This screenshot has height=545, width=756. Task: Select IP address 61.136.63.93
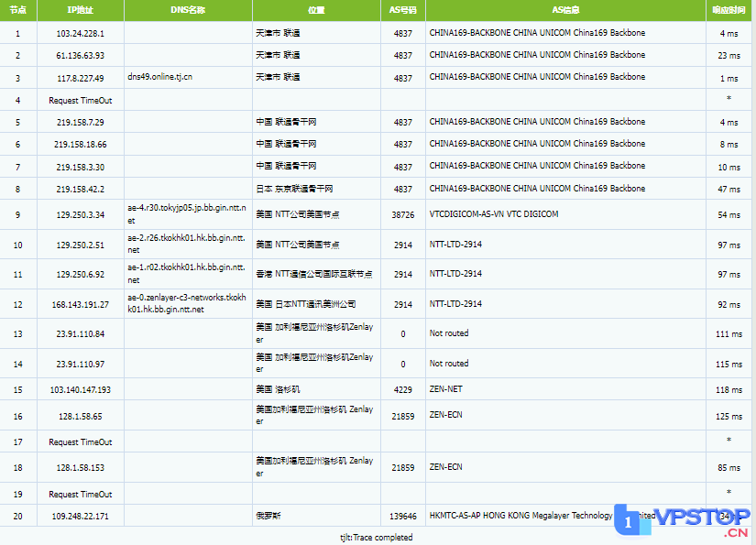click(x=81, y=55)
